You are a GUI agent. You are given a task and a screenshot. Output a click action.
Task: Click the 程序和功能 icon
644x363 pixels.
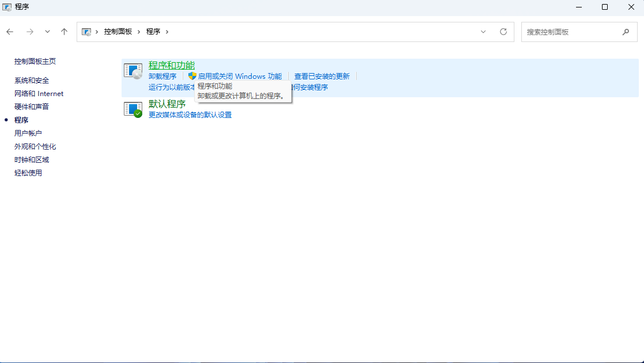tap(133, 71)
